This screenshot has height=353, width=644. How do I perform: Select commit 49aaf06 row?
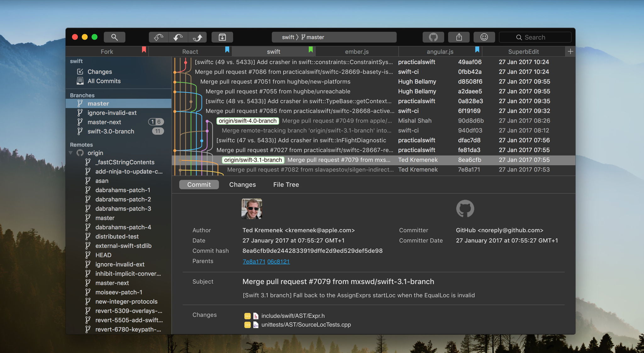[x=374, y=62]
